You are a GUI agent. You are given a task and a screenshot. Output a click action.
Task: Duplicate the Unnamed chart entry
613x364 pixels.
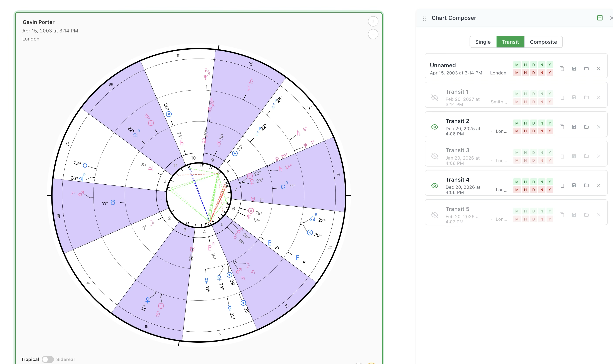point(562,69)
